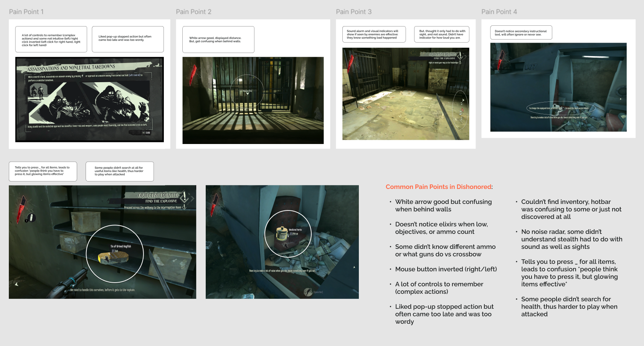Screen dimensions: 644x346
Task: Select the 'A lot of controls to remember' bullet
Action: [439, 288]
